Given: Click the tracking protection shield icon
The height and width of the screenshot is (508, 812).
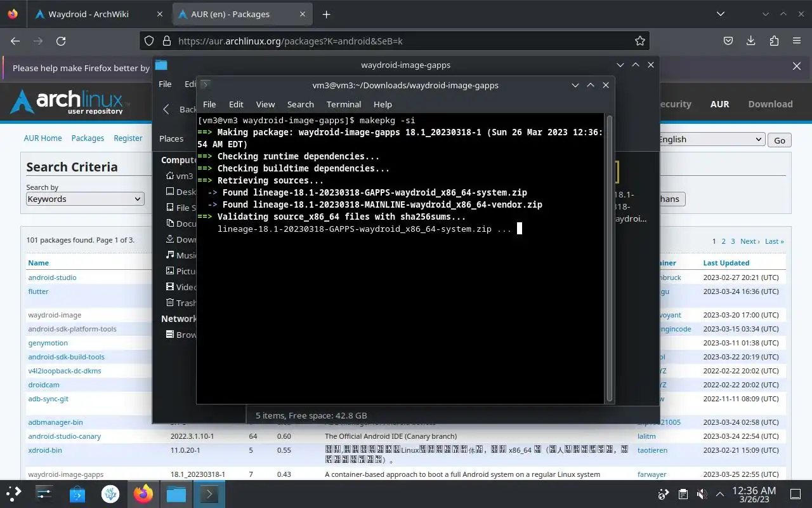Looking at the screenshot, I should (x=149, y=41).
